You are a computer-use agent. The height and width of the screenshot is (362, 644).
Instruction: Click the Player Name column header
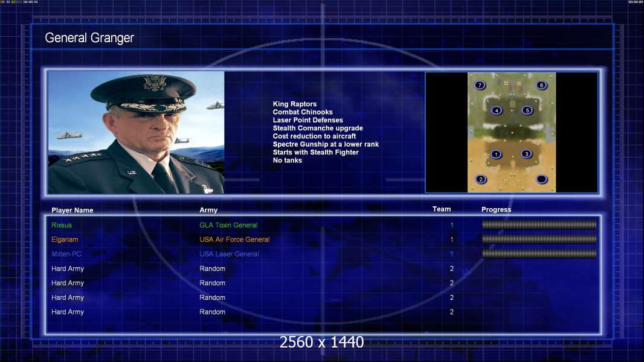coord(72,211)
